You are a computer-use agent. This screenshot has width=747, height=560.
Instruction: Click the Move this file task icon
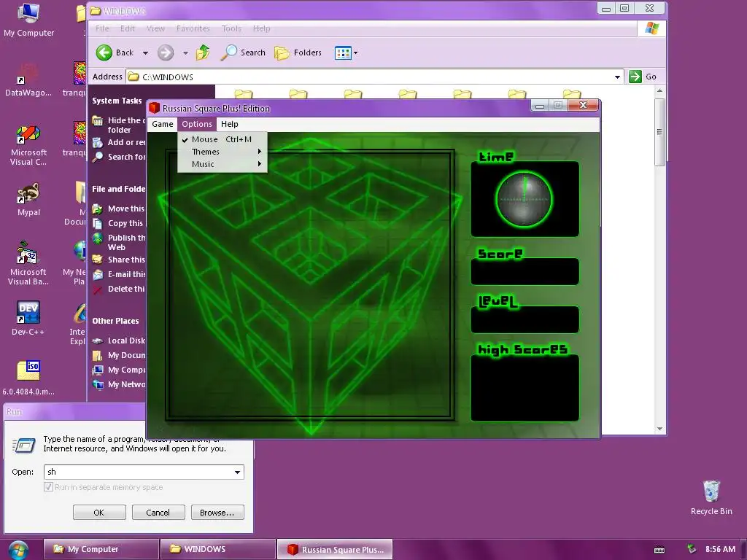[98, 209]
